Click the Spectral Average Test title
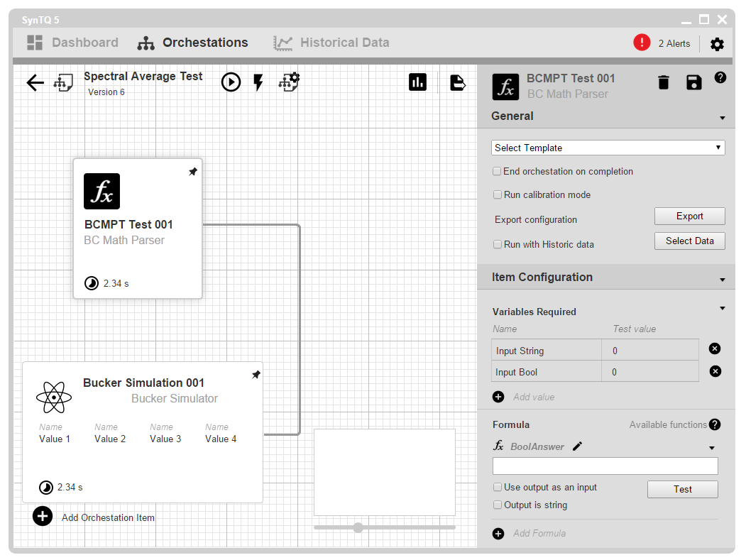Screen dimensions: 746x560 pyautogui.click(x=143, y=76)
